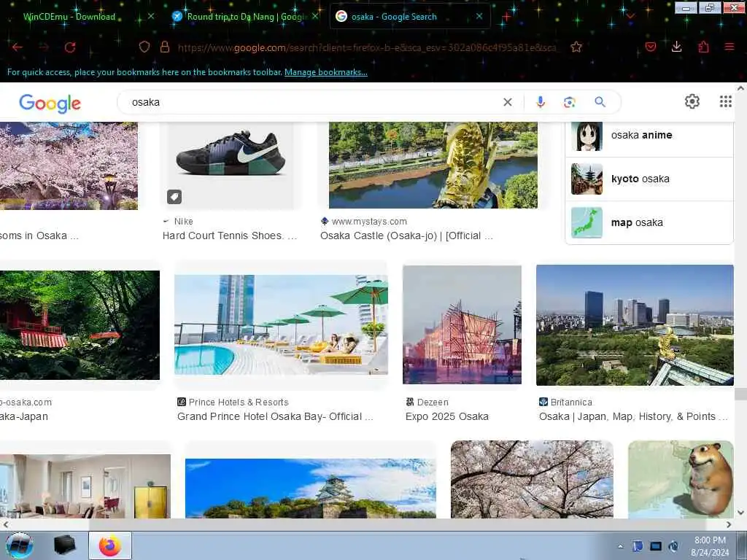Image resolution: width=747 pixels, height=560 pixels.
Task: Go back with the browser back arrow
Action: click(18, 47)
